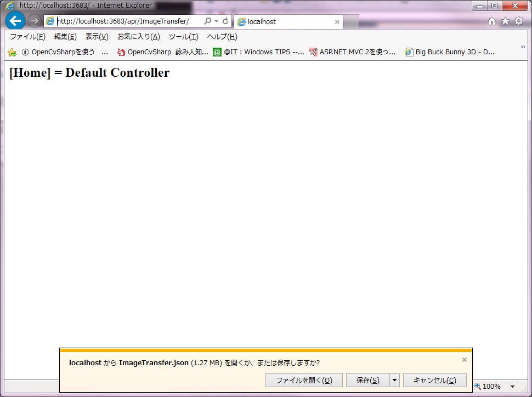Image resolution: width=532 pixels, height=397 pixels.
Task: Open a new tab with blank tab button
Action: coord(351,22)
